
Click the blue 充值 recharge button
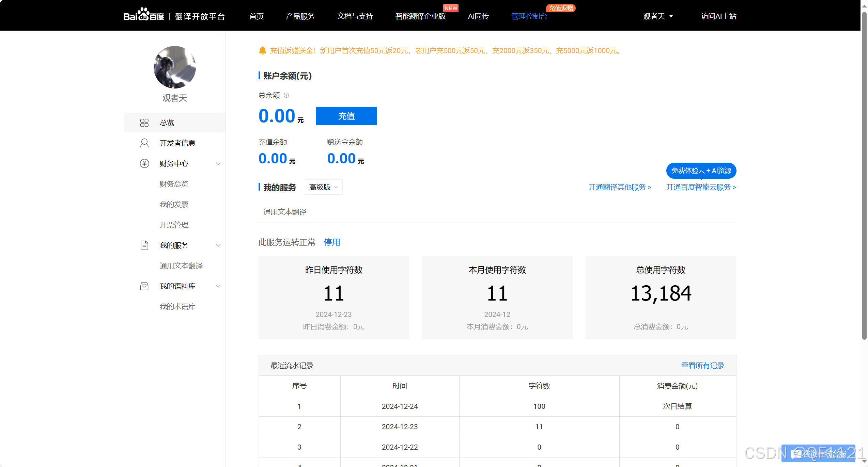[346, 116]
